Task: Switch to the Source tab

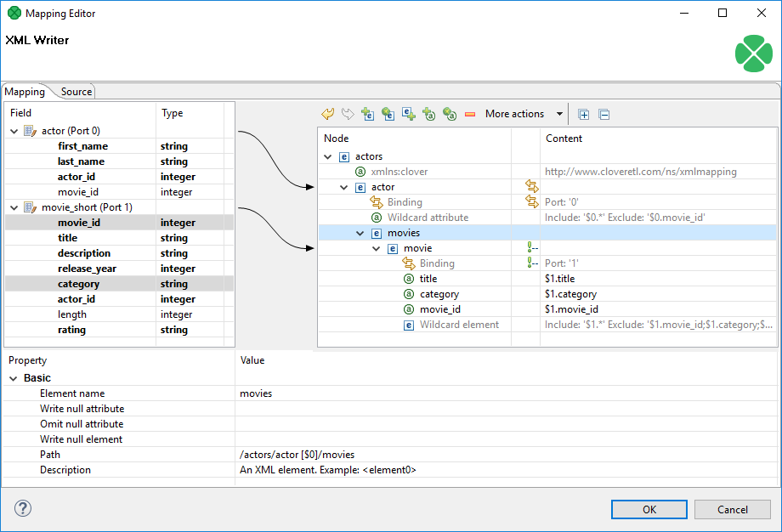Action: [76, 91]
